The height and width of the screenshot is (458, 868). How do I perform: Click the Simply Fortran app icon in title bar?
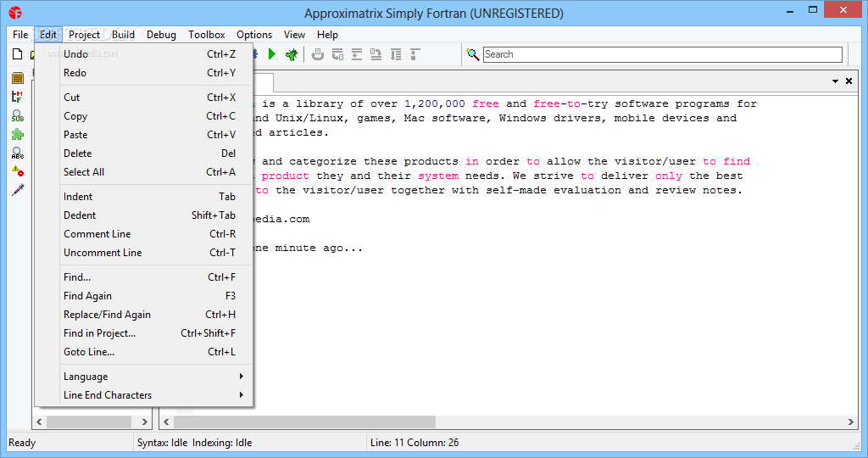coord(15,12)
